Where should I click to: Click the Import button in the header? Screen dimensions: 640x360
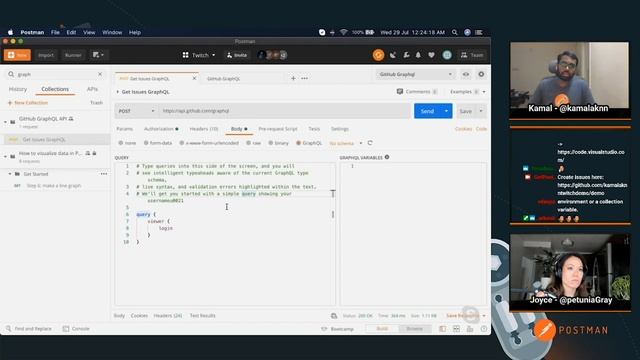pyautogui.click(x=46, y=55)
